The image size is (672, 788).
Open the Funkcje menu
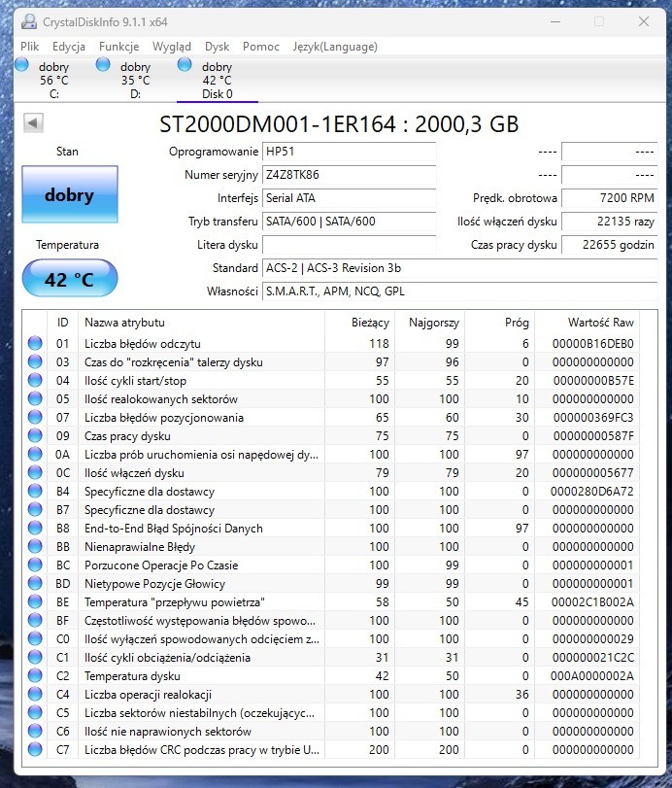pyautogui.click(x=118, y=47)
